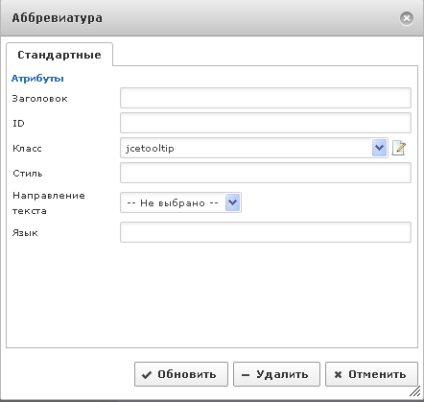Select the Стандартные tab

(59, 55)
